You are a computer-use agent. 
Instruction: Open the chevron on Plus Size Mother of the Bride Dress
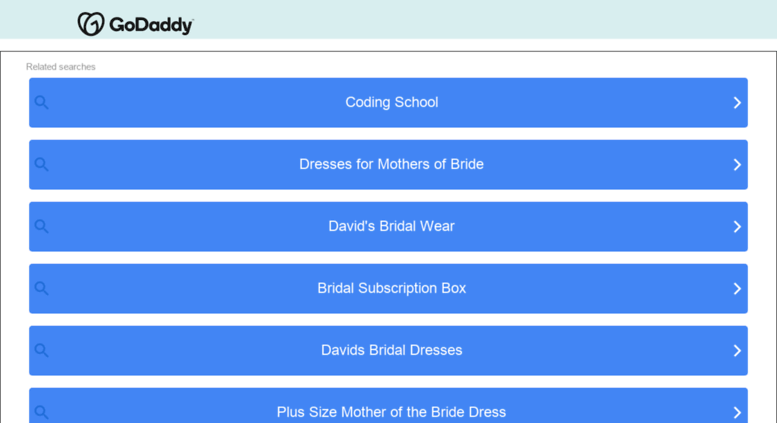click(737, 412)
